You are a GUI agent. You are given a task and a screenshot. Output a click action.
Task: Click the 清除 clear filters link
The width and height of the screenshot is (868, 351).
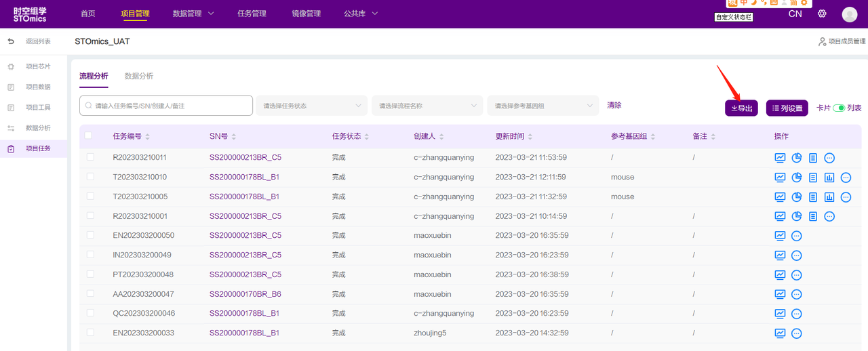click(x=614, y=105)
